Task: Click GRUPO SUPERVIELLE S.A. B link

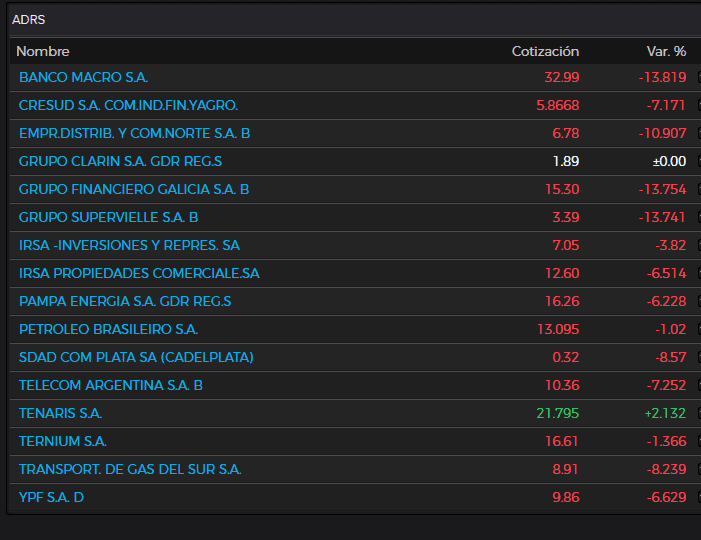Action: (x=109, y=217)
